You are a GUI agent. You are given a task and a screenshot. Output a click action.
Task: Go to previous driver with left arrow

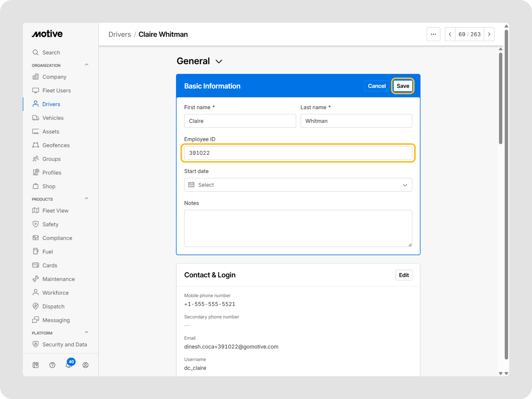pos(450,34)
